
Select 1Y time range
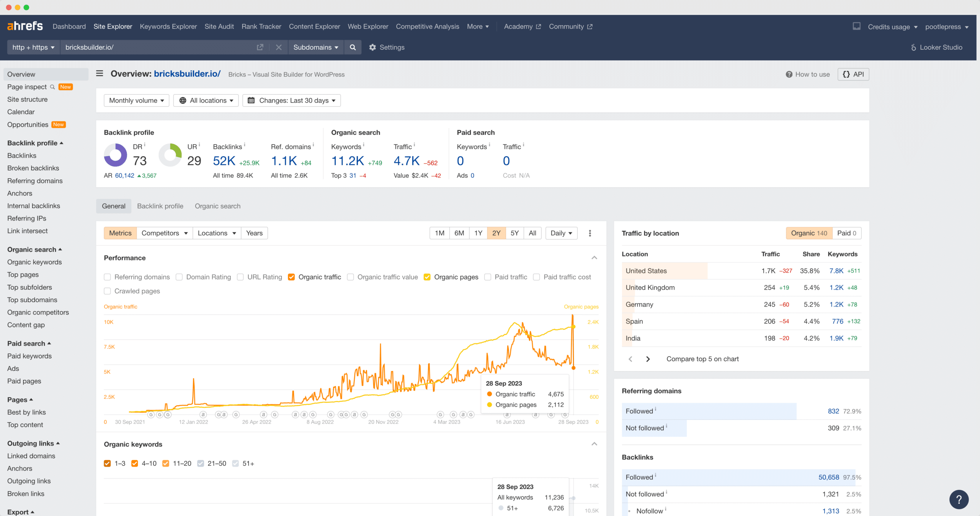(478, 233)
